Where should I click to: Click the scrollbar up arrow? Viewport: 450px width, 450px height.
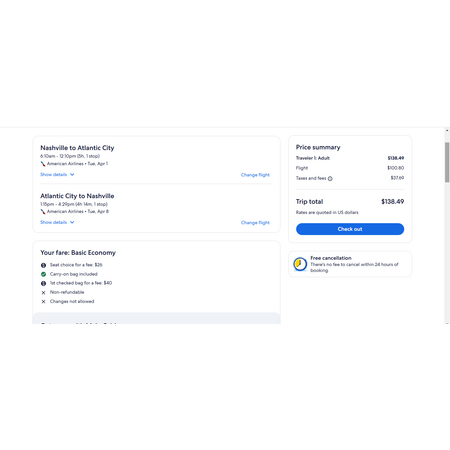coord(447,131)
